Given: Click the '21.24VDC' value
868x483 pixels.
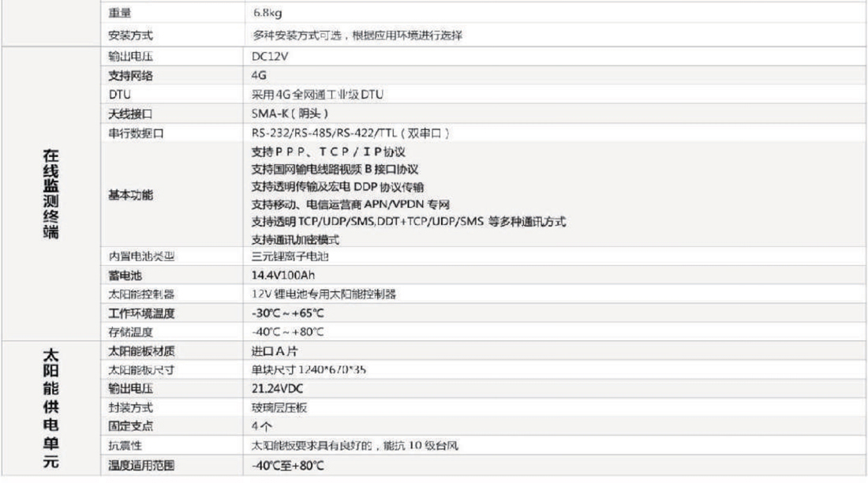Looking at the screenshot, I should [x=277, y=389].
